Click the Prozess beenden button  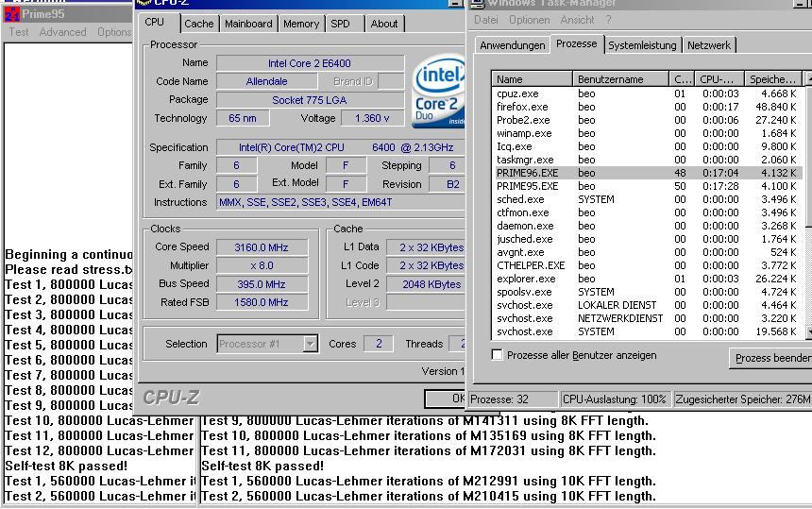[770, 358]
